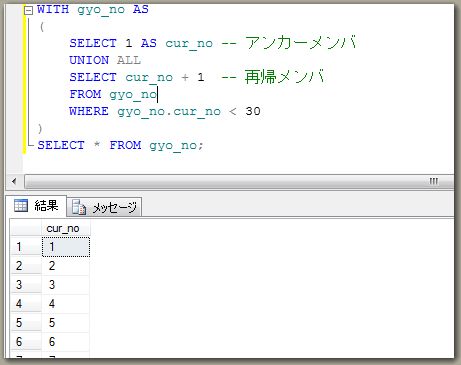Click the アンカーメンバ comment text

click(301, 43)
